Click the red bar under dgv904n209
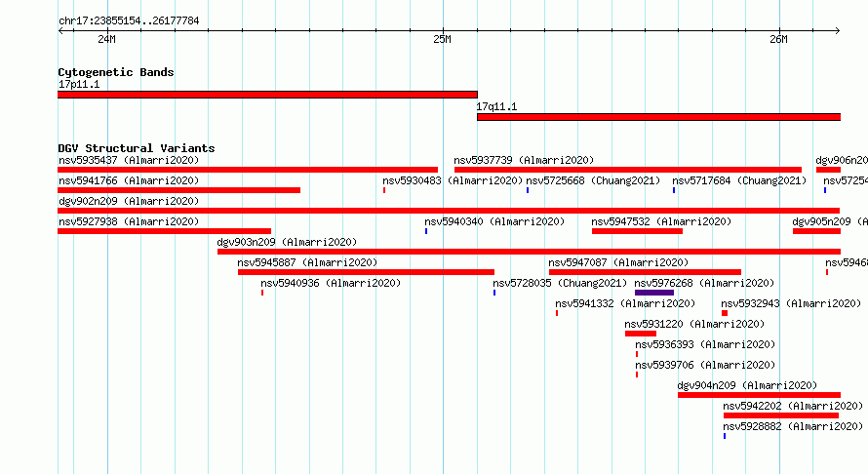Viewport: 868px width, 474px height. [x=759, y=395]
